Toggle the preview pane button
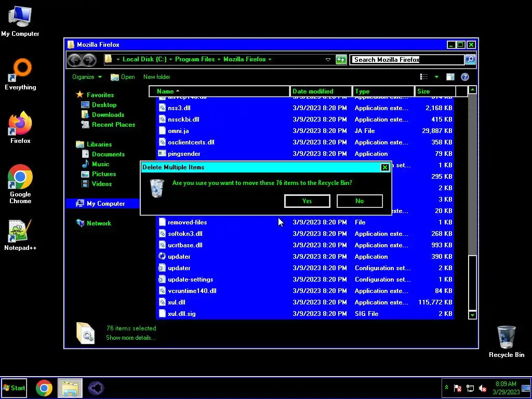 tap(450, 77)
